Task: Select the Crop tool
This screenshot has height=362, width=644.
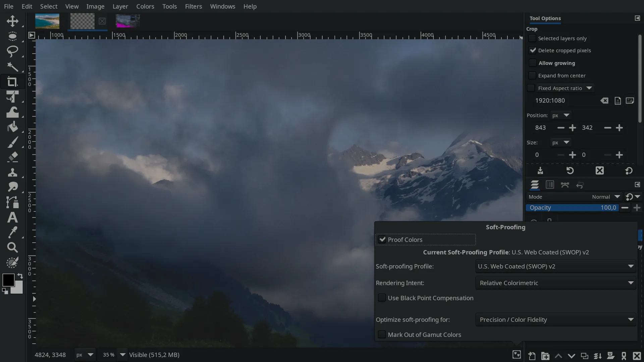Action: coord(12,81)
